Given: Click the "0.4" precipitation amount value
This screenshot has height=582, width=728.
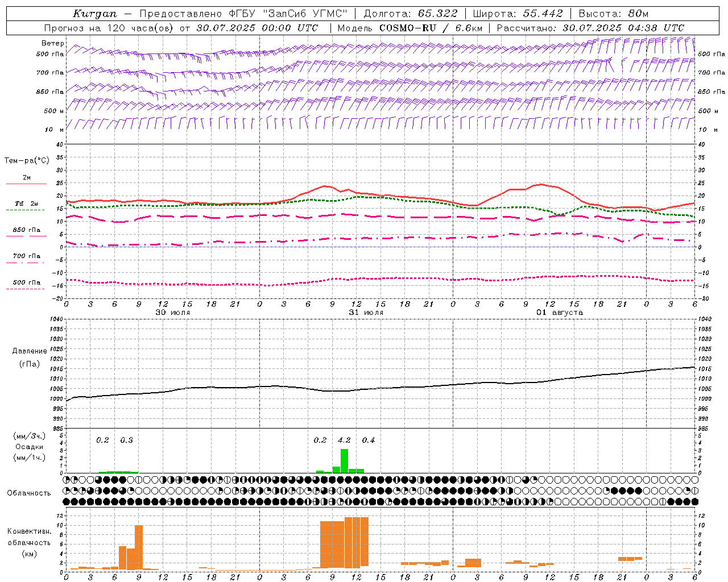Looking at the screenshot, I should coord(369,440).
